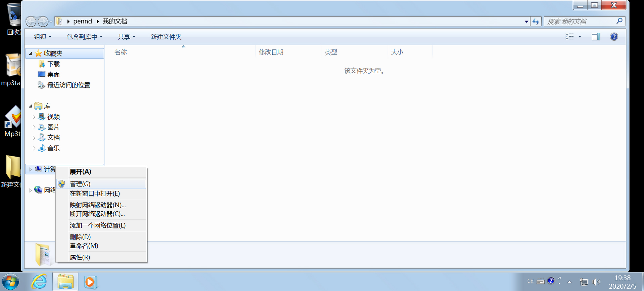Click the Back navigation arrow
Viewport: 644px width, 291px height.
point(31,22)
